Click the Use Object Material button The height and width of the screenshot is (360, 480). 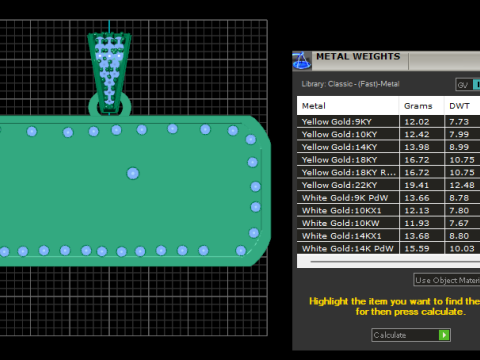[447, 280]
